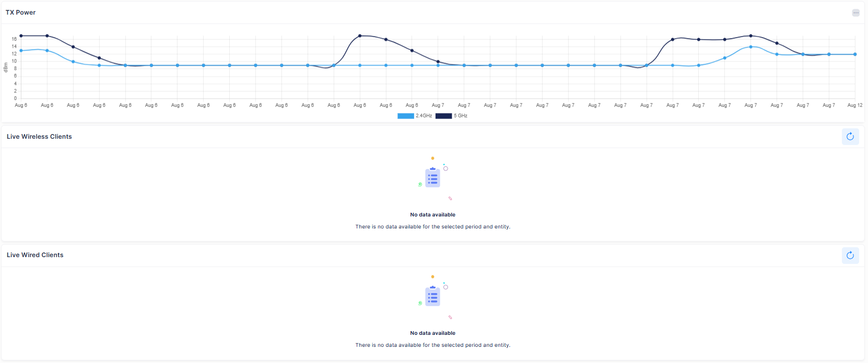The height and width of the screenshot is (363, 868).
Task: Select the leftmost 2.4GHz data point
Action: 21,51
